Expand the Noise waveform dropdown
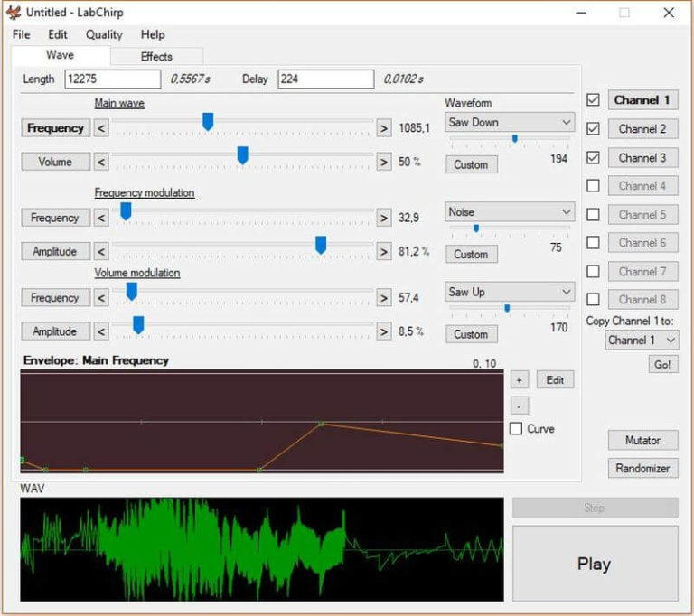Screen dimensions: 694x616 [510, 211]
